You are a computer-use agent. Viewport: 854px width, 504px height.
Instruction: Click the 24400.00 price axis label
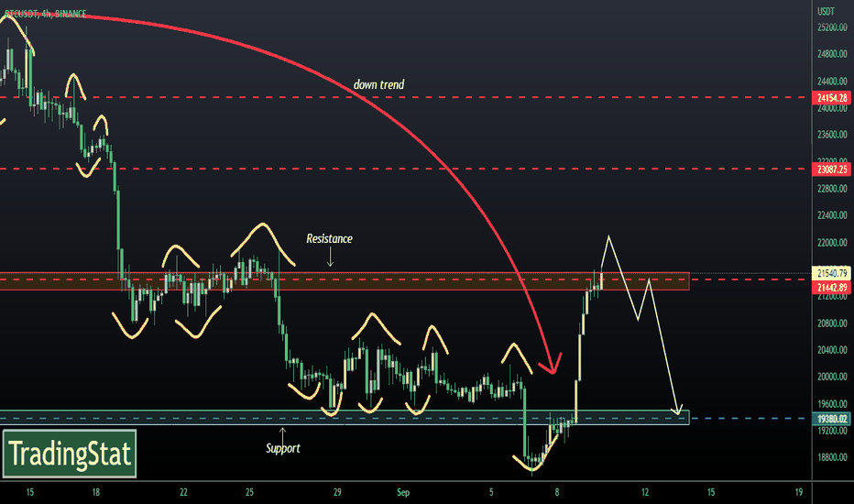click(x=832, y=82)
